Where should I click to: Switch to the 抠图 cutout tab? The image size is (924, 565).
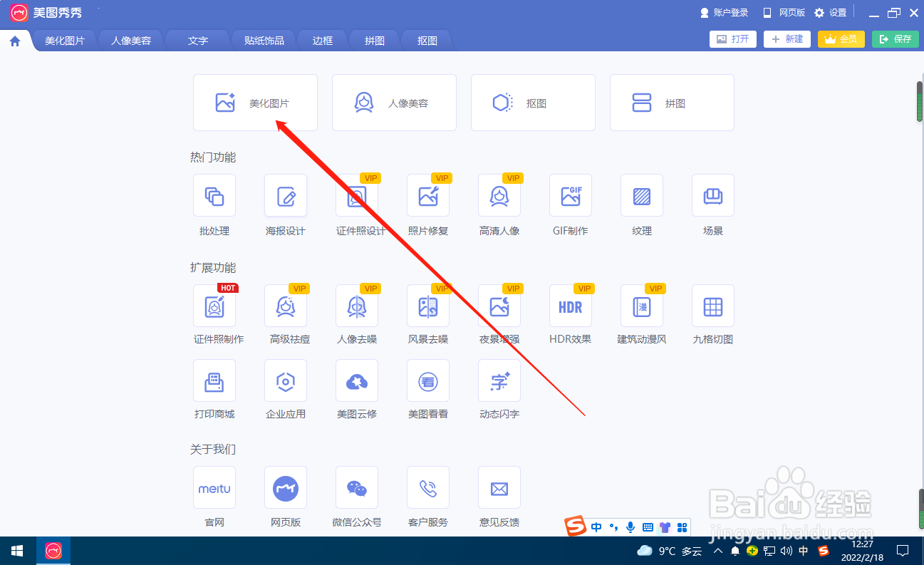point(425,41)
